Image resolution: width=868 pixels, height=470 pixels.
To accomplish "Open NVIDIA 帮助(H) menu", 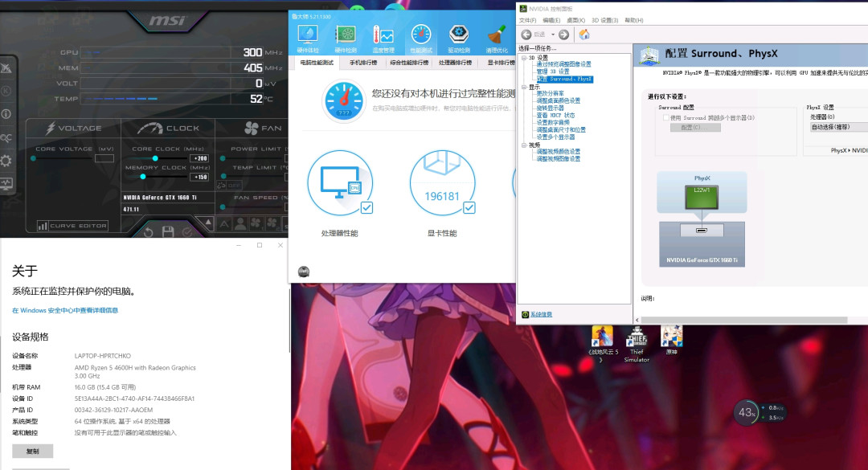I will [634, 20].
